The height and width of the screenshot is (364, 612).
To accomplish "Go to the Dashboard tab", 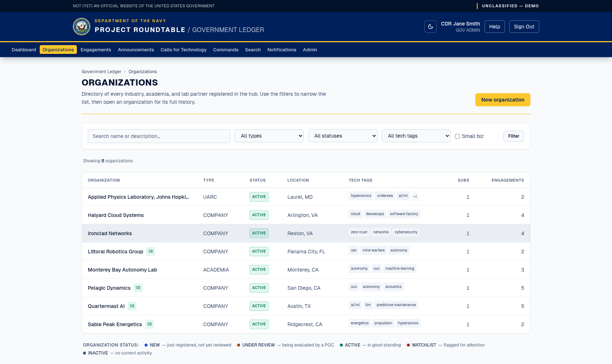I will (x=24, y=50).
